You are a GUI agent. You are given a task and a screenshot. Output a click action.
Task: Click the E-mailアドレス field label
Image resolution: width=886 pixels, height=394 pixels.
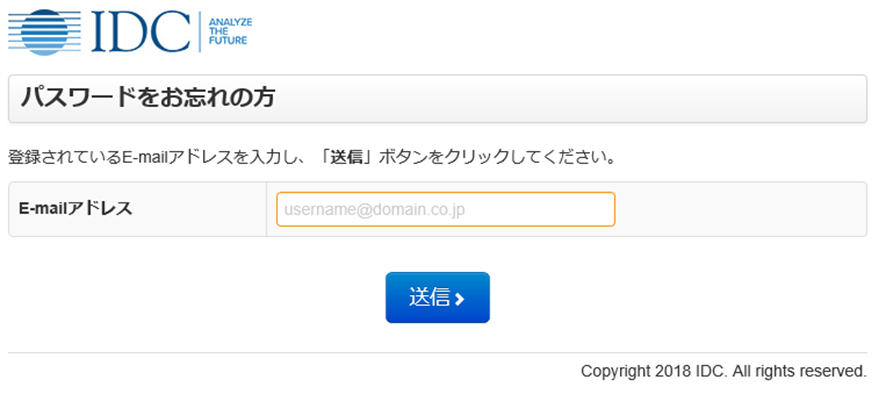pos(75,209)
